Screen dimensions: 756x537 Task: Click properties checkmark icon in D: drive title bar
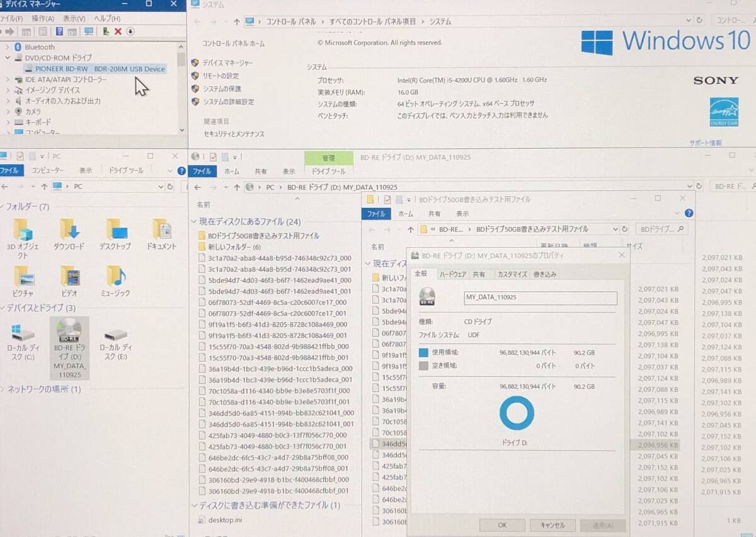pyautogui.click(x=213, y=157)
